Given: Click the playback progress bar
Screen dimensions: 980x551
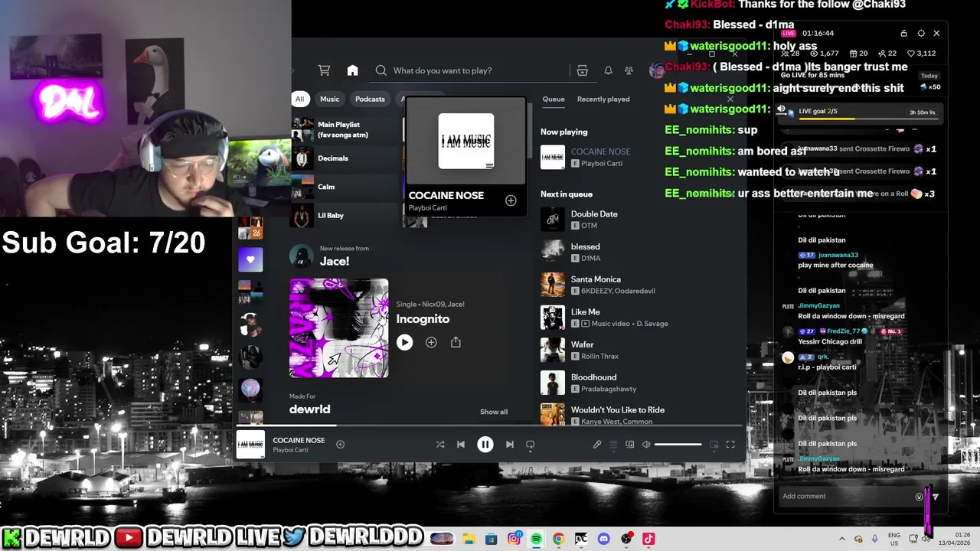Looking at the screenshot, I should click(x=490, y=425).
